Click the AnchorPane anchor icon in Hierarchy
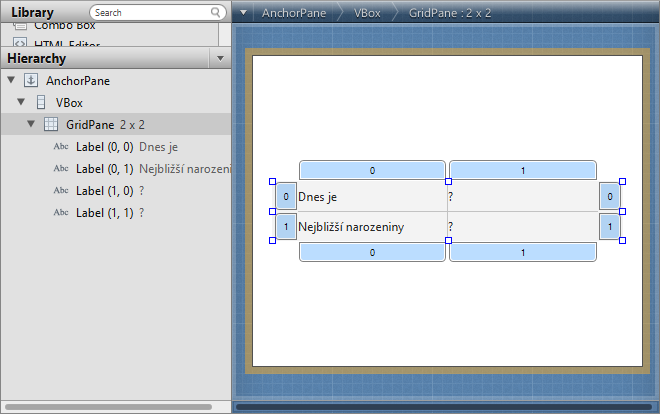The width and height of the screenshot is (660, 414). pyautogui.click(x=31, y=80)
